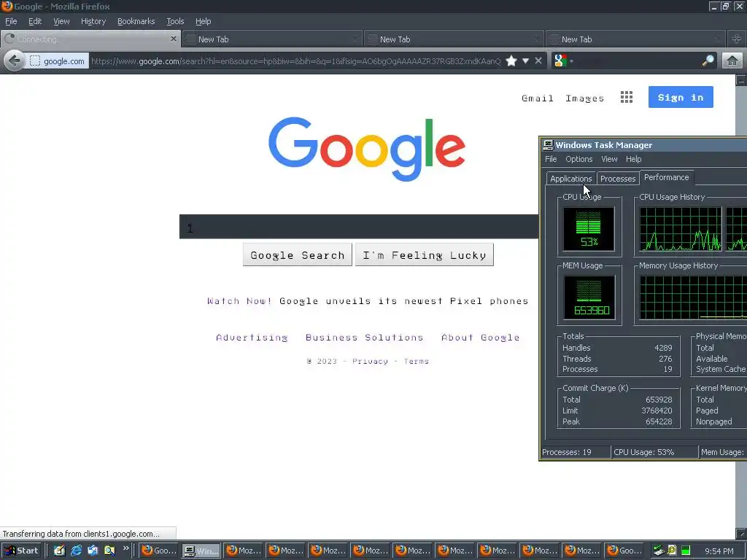Image resolution: width=747 pixels, height=560 pixels.
Task: Click I'm Feeling Lucky button
Action: [424, 254]
